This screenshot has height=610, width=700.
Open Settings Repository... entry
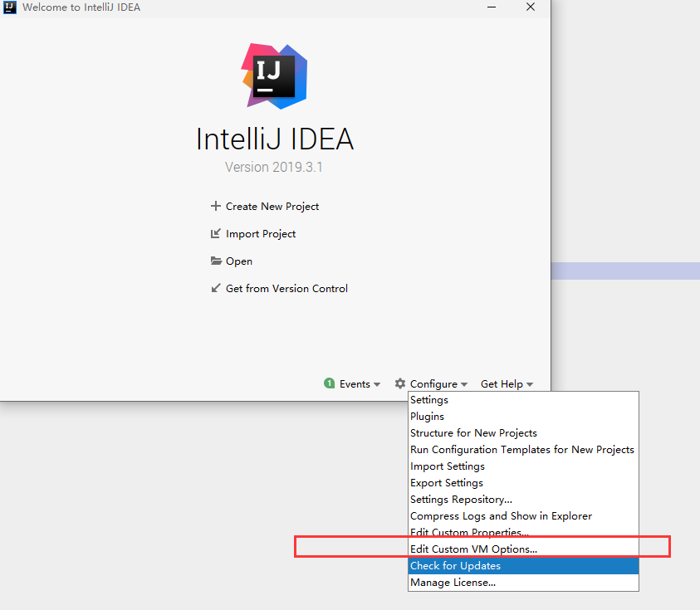click(523, 500)
